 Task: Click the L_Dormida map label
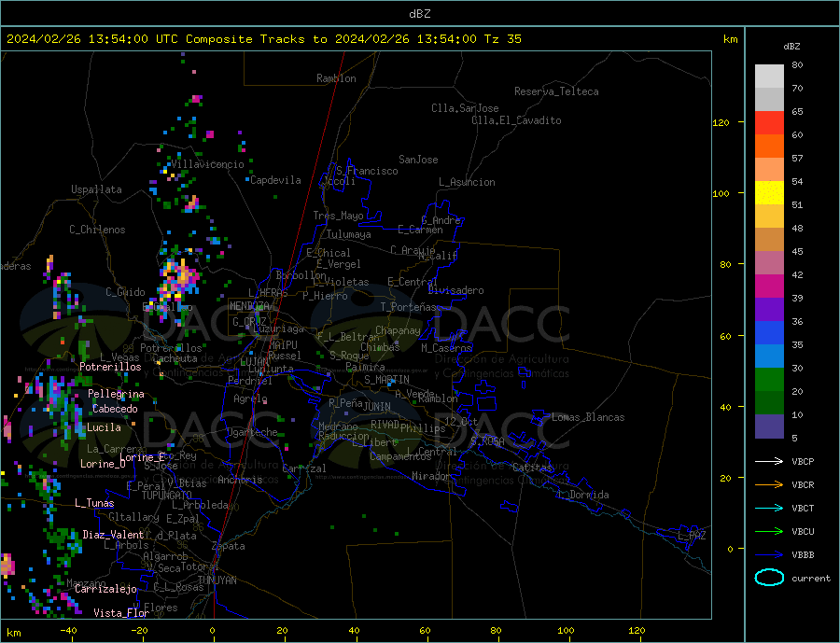point(583,495)
